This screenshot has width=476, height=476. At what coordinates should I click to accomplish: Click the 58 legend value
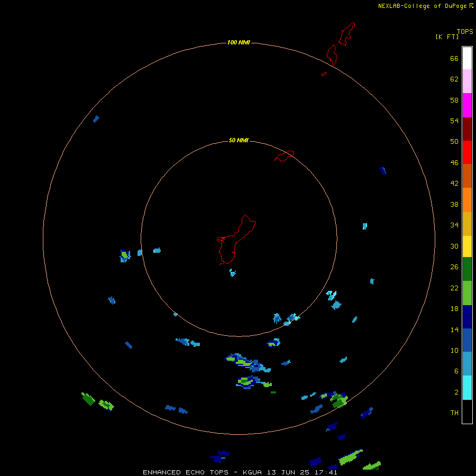pyautogui.click(x=454, y=100)
